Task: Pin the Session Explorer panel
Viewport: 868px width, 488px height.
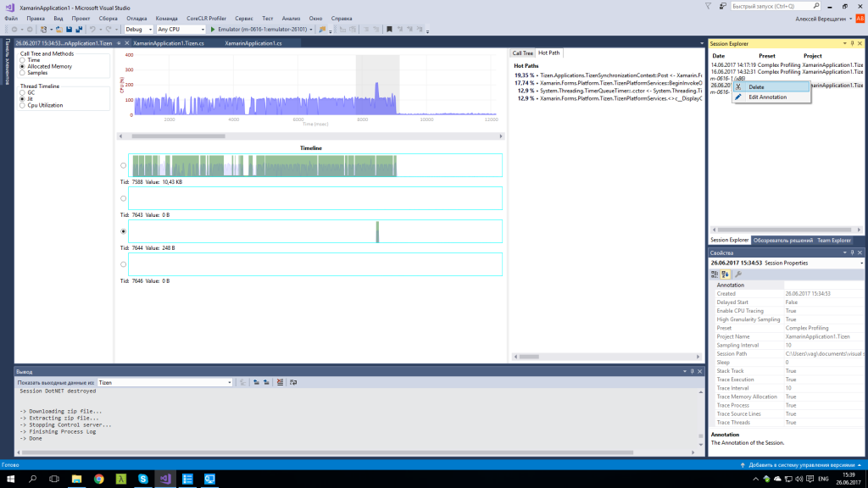Action: tap(852, 44)
